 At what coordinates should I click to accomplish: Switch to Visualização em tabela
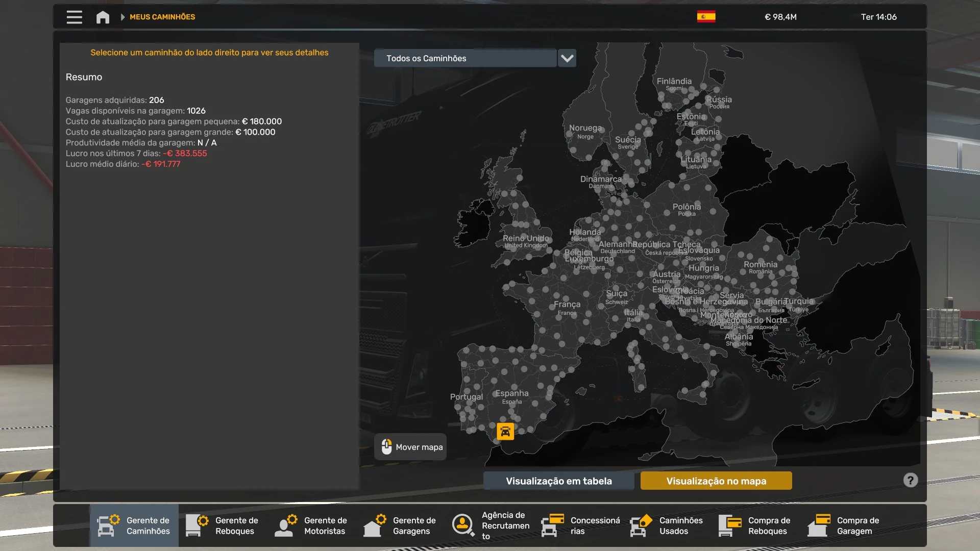click(x=558, y=481)
